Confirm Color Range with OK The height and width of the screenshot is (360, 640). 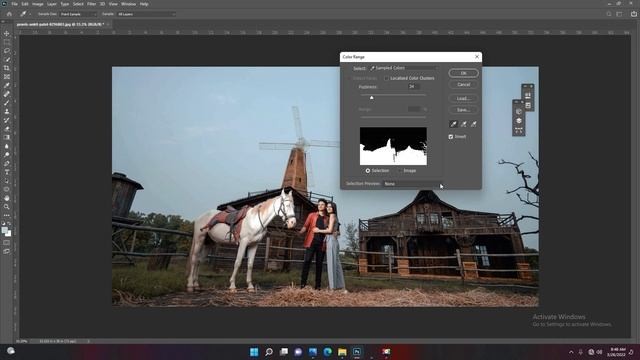463,73
